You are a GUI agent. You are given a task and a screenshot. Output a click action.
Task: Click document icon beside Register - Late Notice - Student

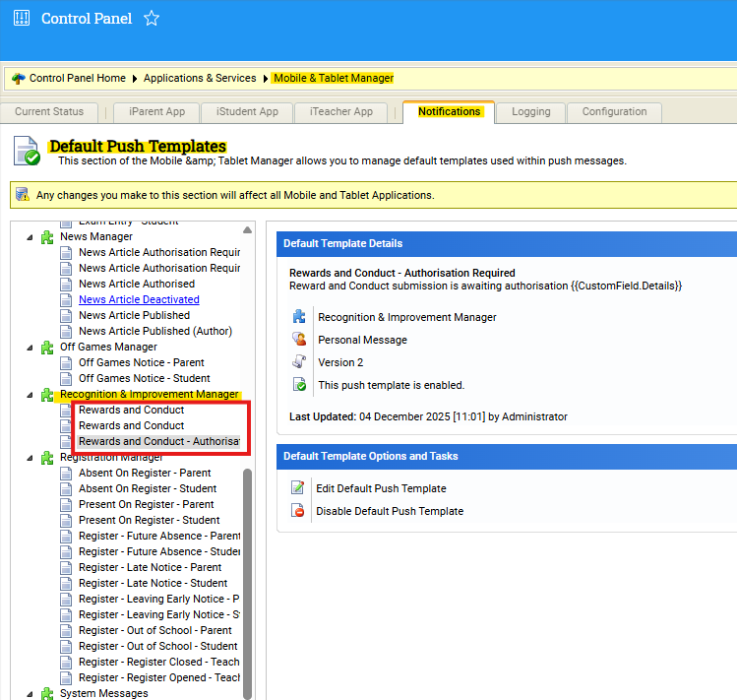pos(66,584)
